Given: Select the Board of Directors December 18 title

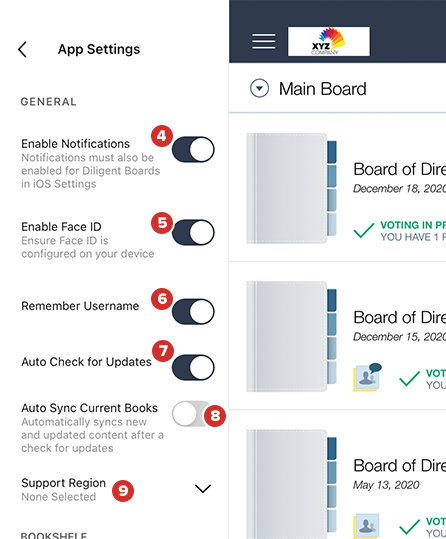Looking at the screenshot, I should [400, 169].
